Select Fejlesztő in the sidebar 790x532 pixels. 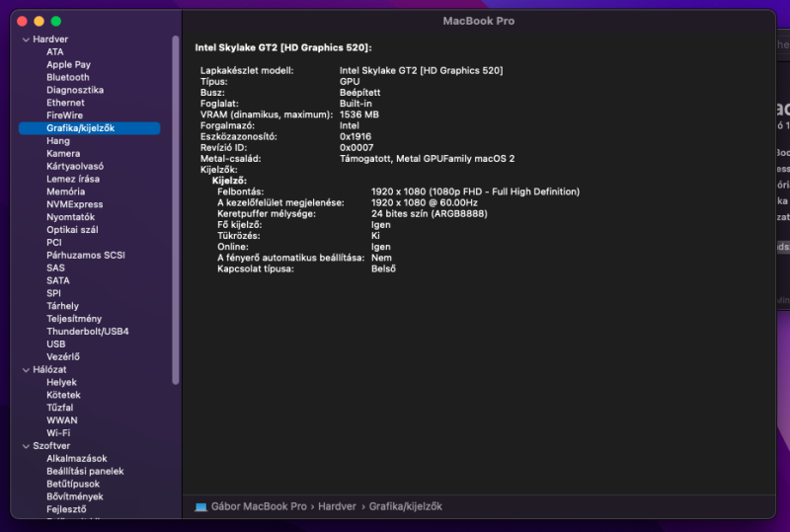tap(66, 509)
